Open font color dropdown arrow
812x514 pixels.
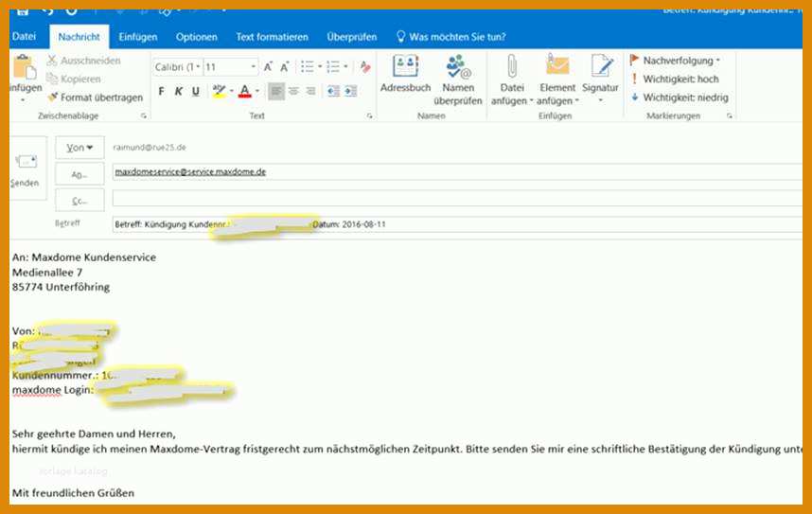coord(257,91)
